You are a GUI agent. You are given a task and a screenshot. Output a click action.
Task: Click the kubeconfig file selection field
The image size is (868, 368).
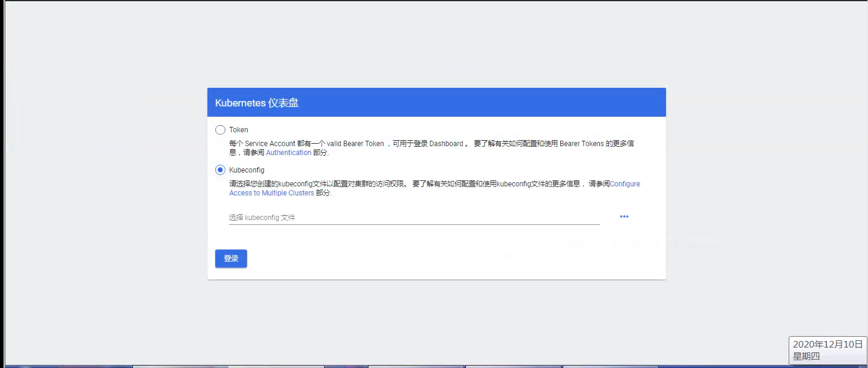tap(414, 218)
